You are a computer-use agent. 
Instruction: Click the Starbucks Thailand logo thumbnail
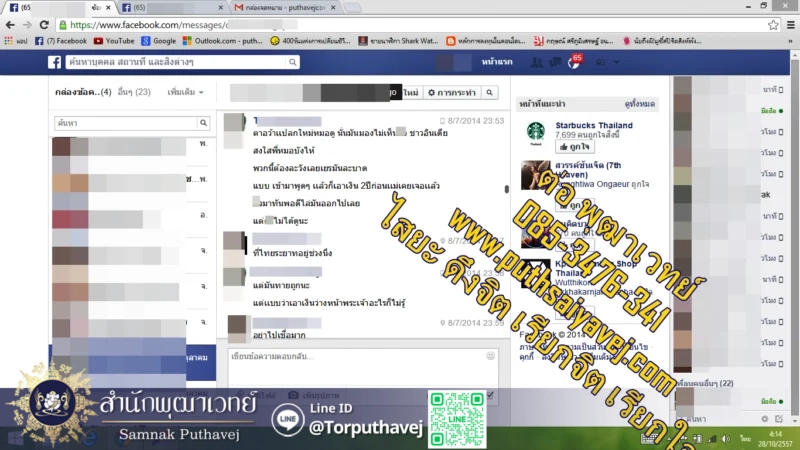pos(536,133)
